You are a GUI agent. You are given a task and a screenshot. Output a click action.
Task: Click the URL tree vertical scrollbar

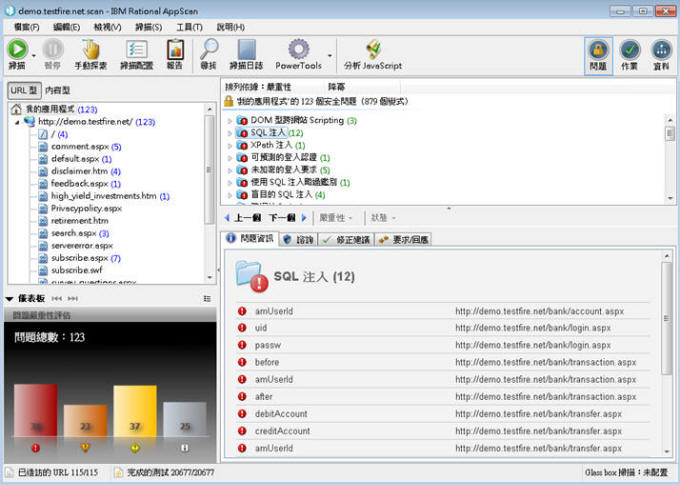209,169
